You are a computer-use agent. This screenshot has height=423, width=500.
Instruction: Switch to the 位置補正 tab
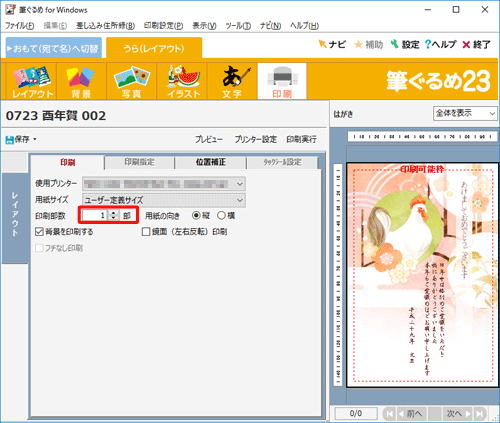point(211,162)
